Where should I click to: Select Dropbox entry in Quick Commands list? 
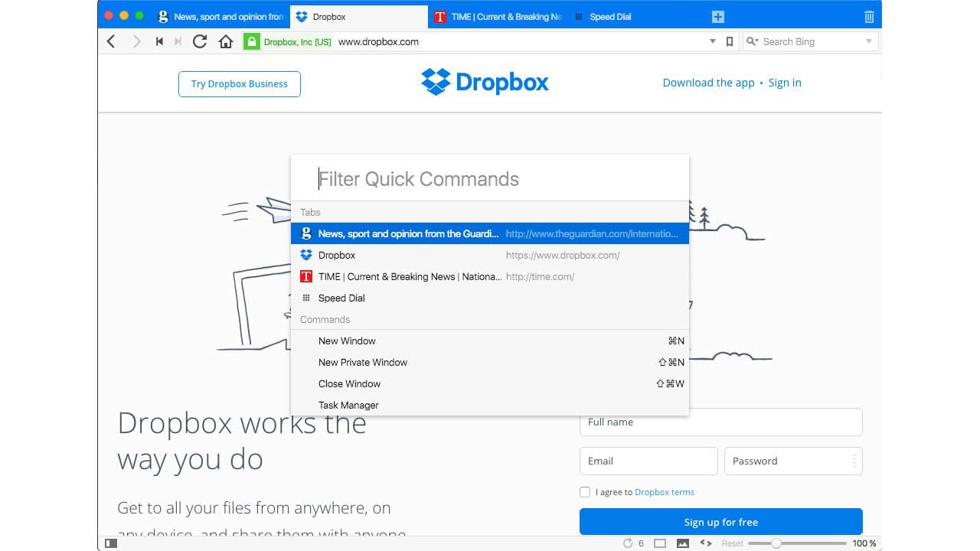tap(490, 255)
